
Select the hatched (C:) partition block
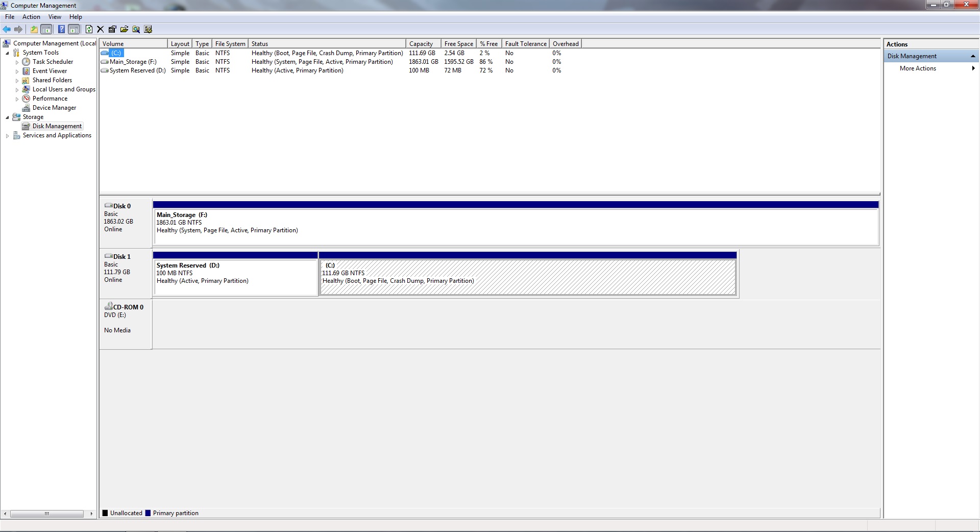pyautogui.click(x=528, y=274)
